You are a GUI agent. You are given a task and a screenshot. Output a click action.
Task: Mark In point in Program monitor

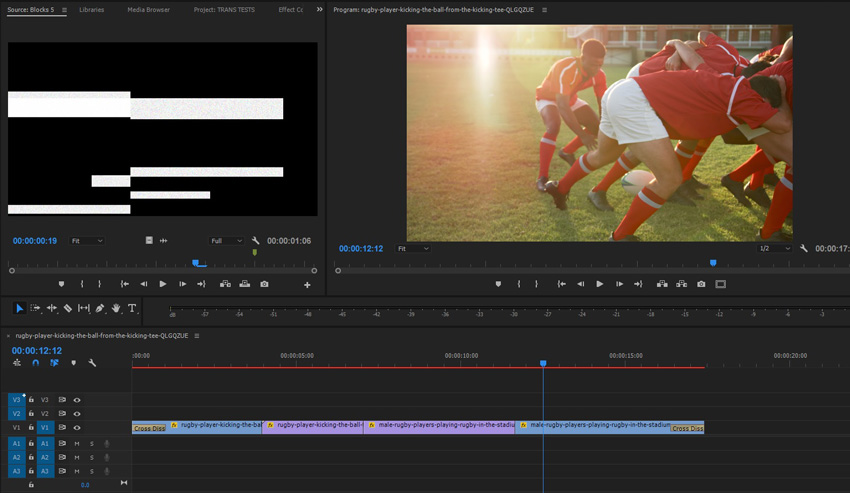pos(519,284)
